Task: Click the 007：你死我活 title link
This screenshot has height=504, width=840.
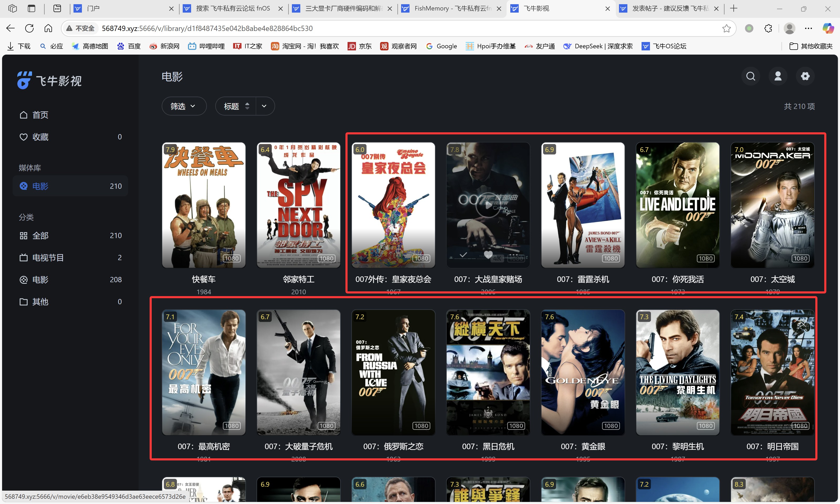Action: (x=677, y=279)
